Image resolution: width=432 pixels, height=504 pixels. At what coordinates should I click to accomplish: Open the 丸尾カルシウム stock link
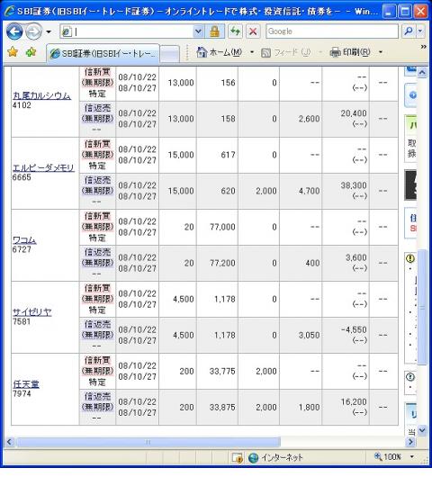[41, 95]
